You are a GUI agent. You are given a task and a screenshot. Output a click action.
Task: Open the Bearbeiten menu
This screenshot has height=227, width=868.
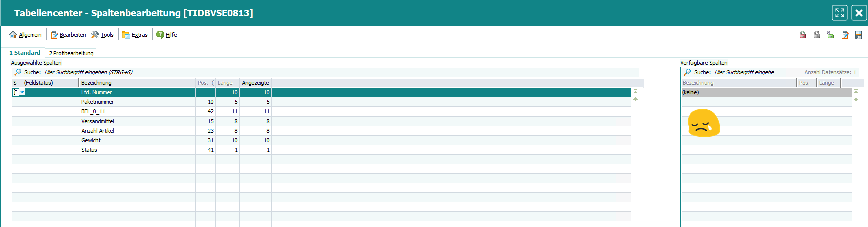(x=68, y=35)
